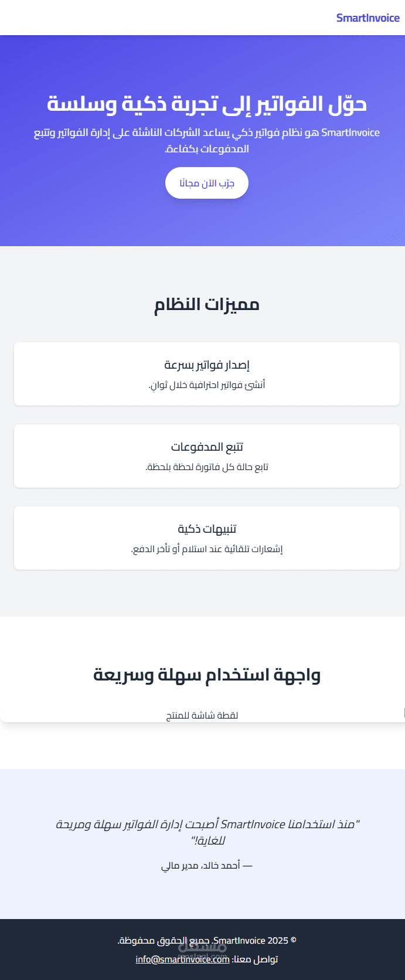
Task: Select the إصدار فواتير بسرعة card title
Action: pyautogui.click(x=207, y=365)
